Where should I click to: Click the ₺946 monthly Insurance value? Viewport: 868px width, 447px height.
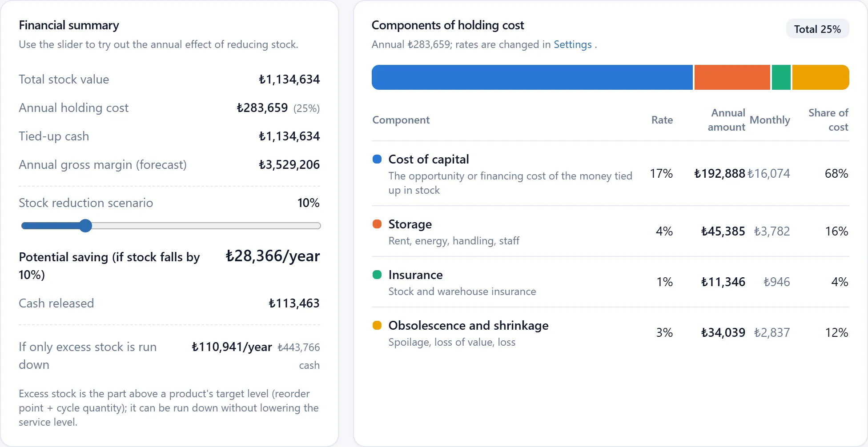pyautogui.click(x=777, y=282)
